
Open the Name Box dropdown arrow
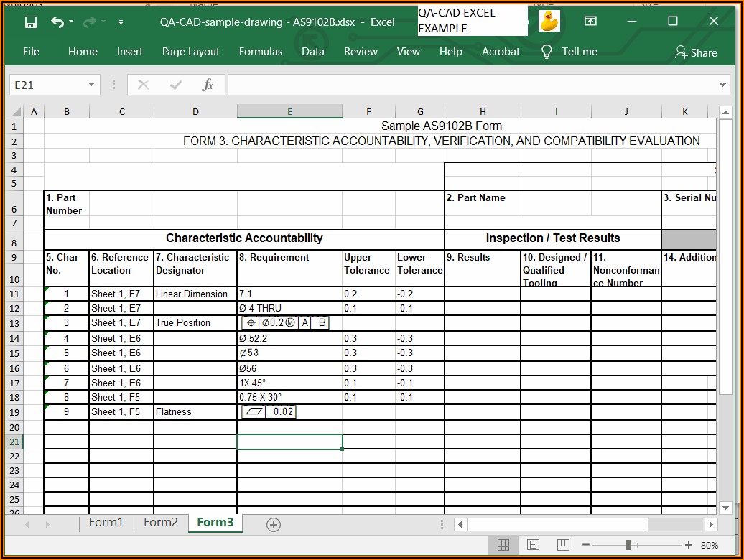click(x=91, y=85)
